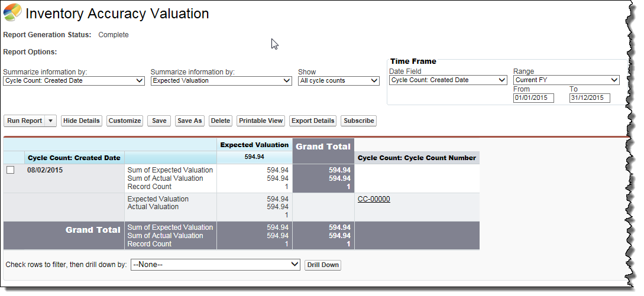Open the Expected Valuation summarize dropdown
This screenshot has width=644, height=296.
[x=221, y=81]
